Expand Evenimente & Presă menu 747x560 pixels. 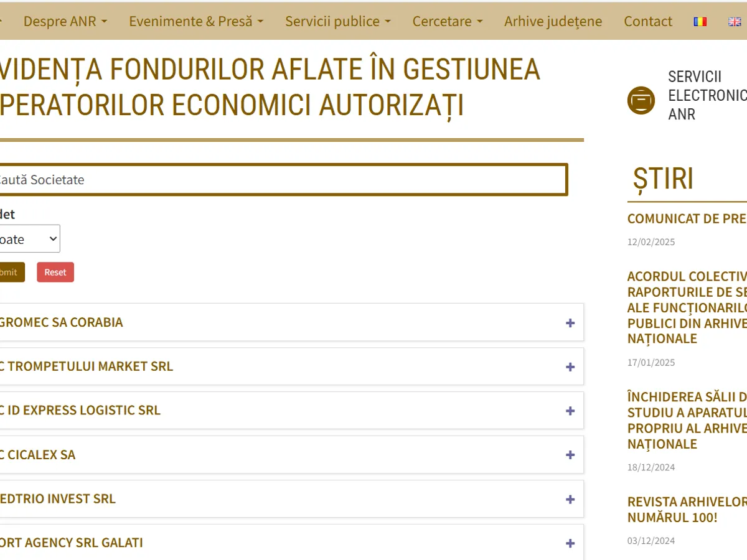[195, 21]
